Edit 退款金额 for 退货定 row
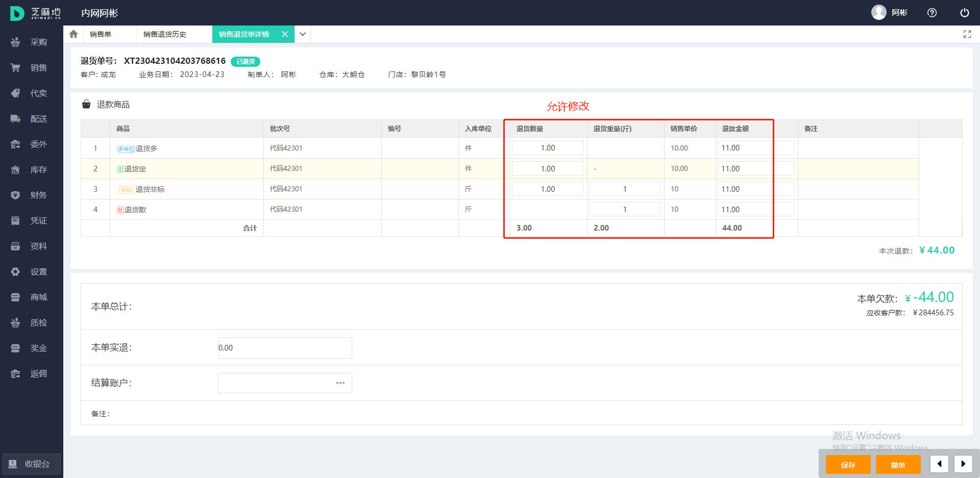The height and width of the screenshot is (478, 980). coord(755,169)
